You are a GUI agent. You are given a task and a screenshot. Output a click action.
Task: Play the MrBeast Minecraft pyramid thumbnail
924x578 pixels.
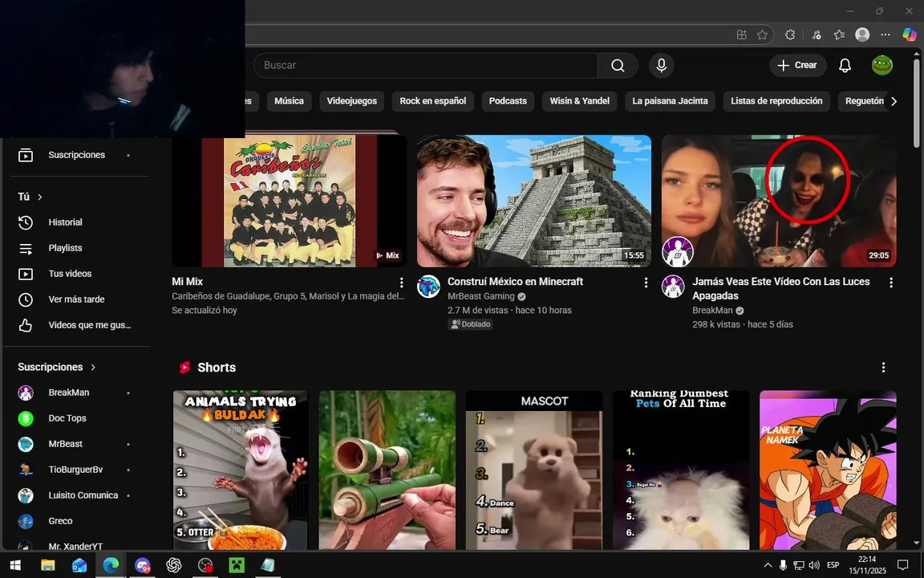534,201
